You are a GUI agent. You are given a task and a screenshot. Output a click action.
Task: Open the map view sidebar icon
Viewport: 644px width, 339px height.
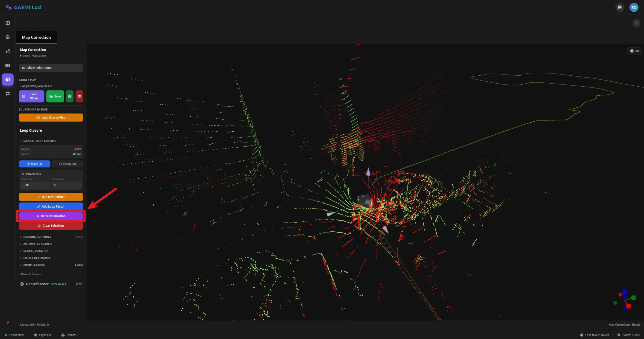7,65
